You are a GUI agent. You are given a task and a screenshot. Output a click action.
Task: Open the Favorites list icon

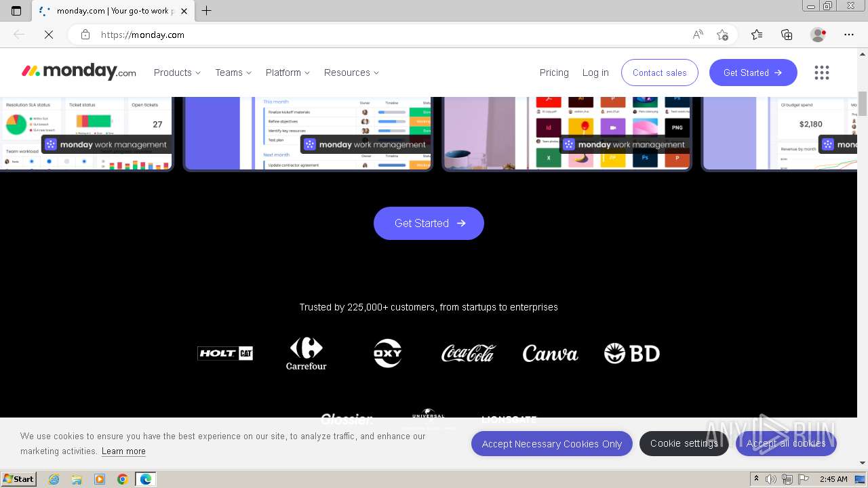tap(757, 35)
